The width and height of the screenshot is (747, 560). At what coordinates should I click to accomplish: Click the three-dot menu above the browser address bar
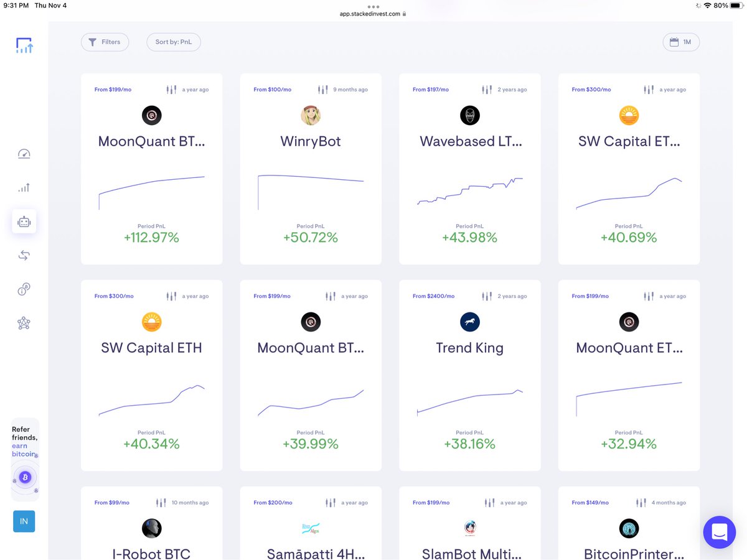(374, 6)
